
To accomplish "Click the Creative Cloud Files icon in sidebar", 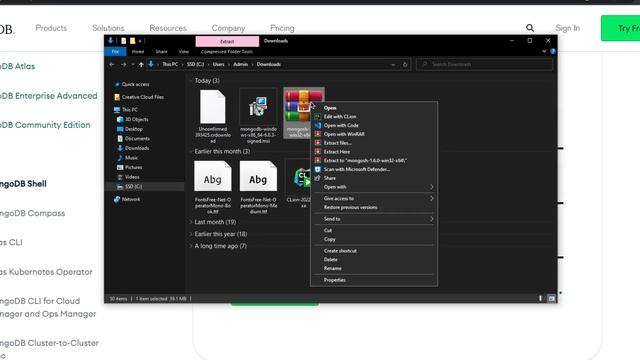I will [117, 97].
